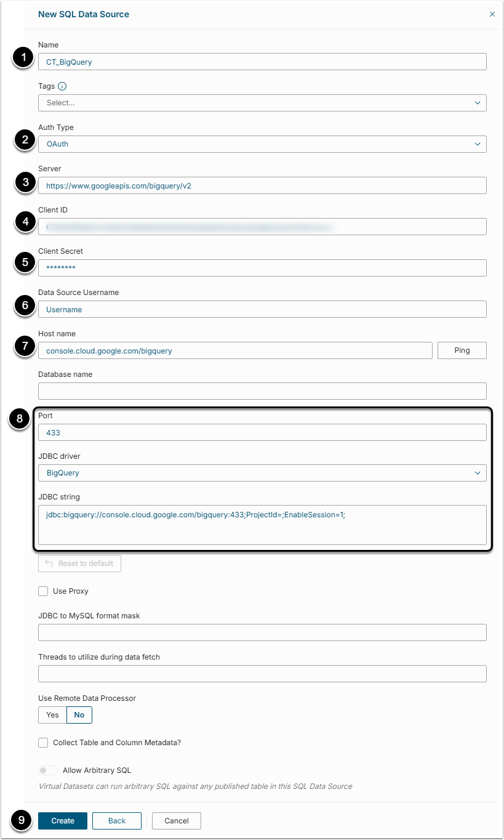The image size is (504, 840).
Task: Go Back to the previous step
Action: click(117, 821)
